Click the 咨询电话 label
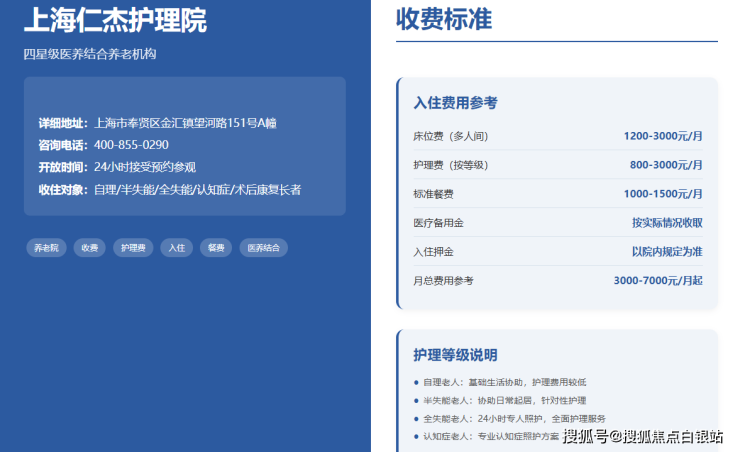Viewport: 740px width, 452px height. click(63, 145)
